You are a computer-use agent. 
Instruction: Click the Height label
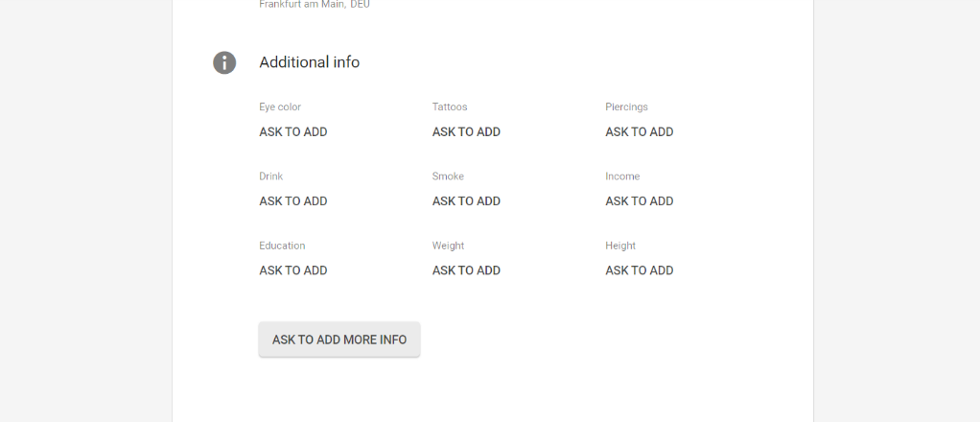[x=620, y=246]
